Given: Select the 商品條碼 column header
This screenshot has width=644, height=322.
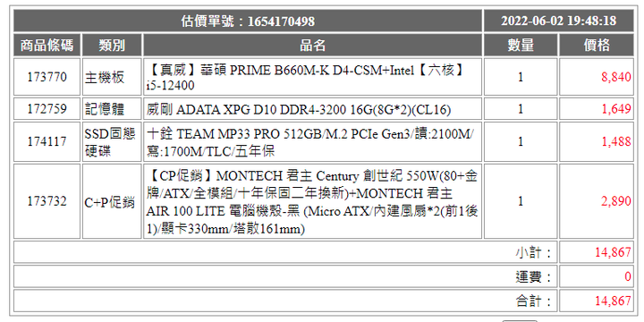Looking at the screenshot, I should [x=47, y=46].
